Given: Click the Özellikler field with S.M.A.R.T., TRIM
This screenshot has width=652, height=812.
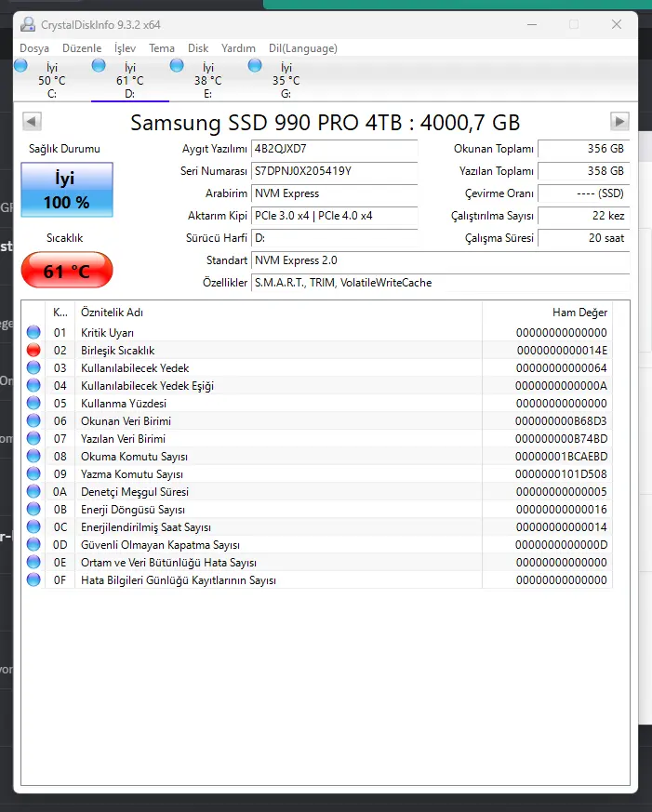Looking at the screenshot, I should 440,282.
